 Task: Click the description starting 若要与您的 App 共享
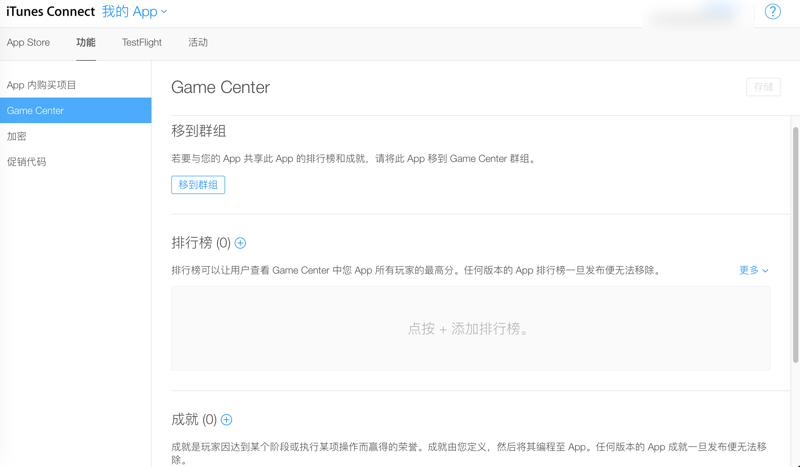pyautogui.click(x=354, y=159)
